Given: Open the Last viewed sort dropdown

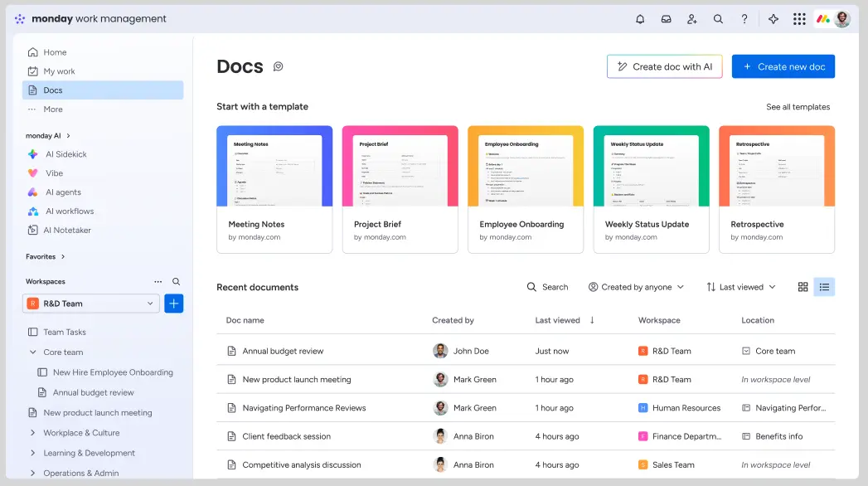Looking at the screenshot, I should click(740, 287).
